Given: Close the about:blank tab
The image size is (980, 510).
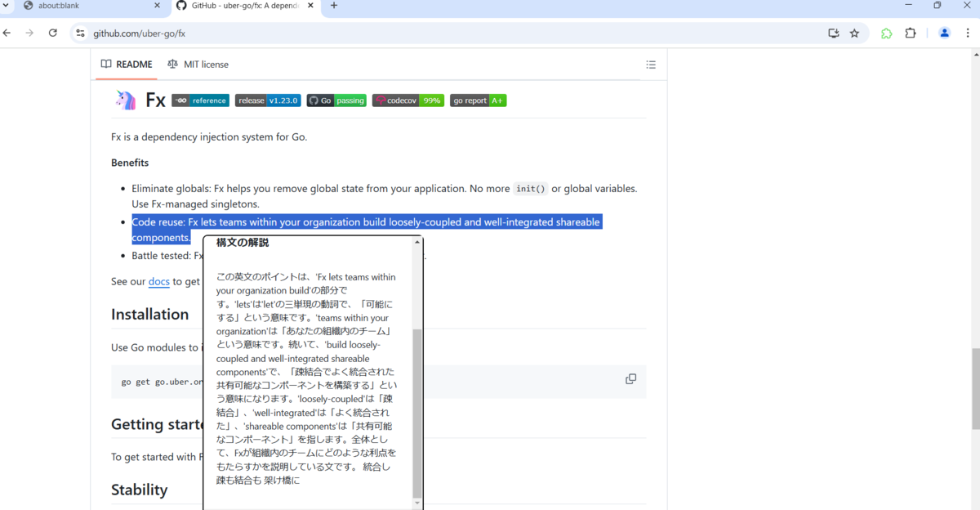Looking at the screenshot, I should [158, 6].
